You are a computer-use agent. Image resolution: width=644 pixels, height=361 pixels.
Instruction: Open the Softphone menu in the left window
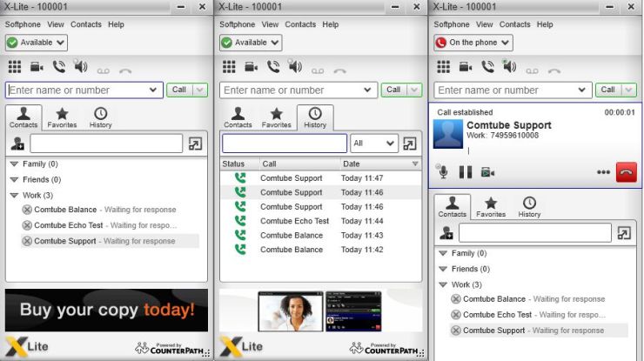[x=23, y=24]
